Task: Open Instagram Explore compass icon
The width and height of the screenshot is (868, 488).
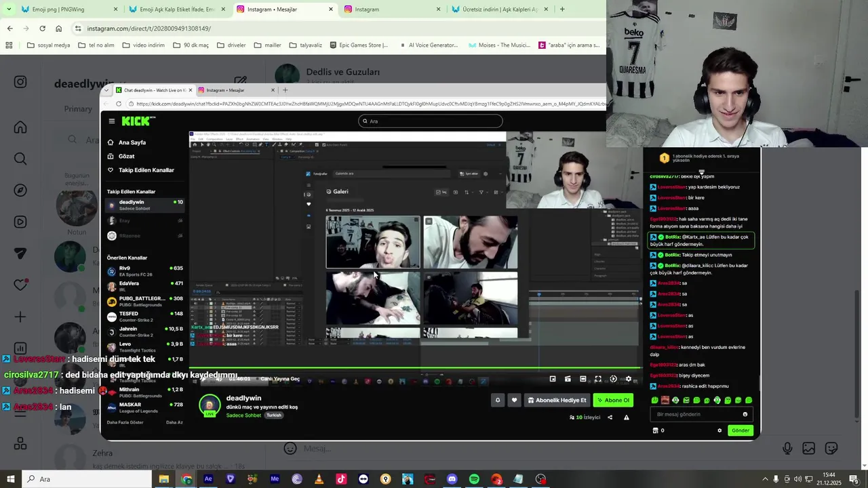Action: pos(20,190)
